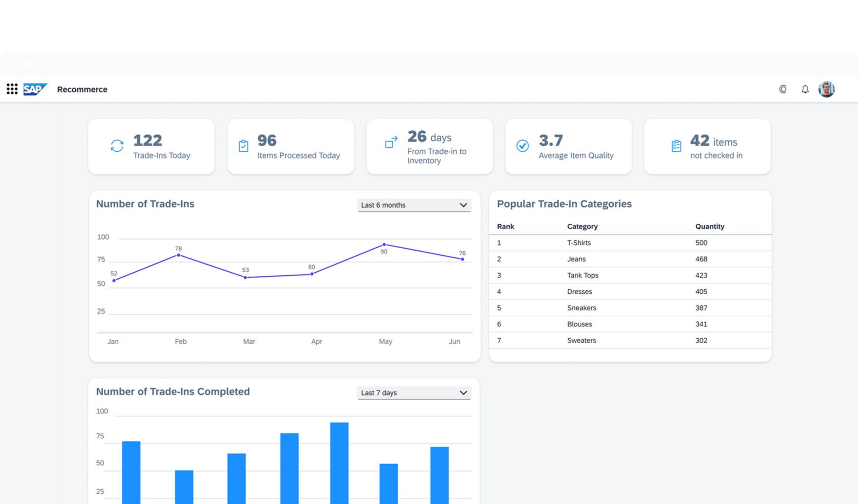The width and height of the screenshot is (858, 504).
Task: Sort by the Category column header
Action: [582, 226]
